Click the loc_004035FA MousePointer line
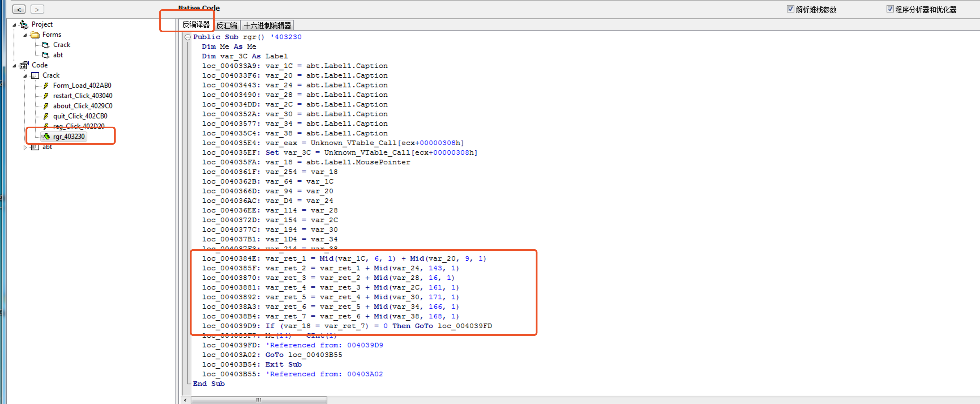This screenshot has width=980, height=404. 306,162
